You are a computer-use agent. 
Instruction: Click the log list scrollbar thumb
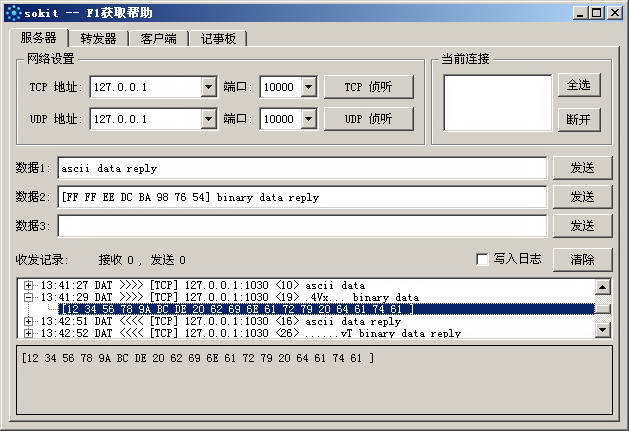[603, 309]
